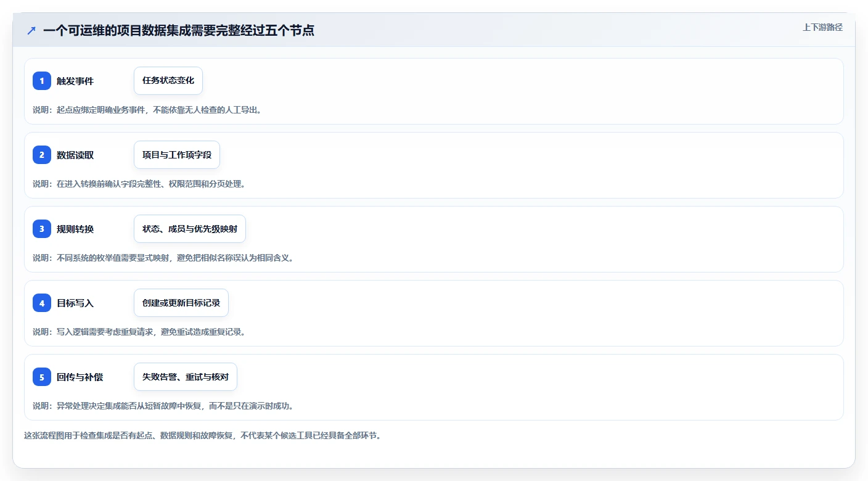
Task: Click the note about 枚举值需要显式映射
Action: (164, 258)
